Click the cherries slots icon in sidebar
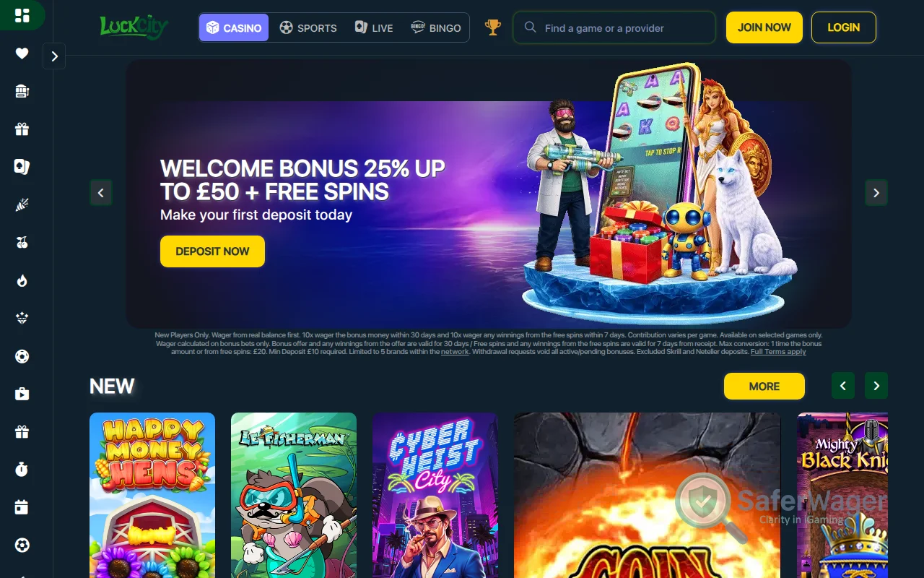This screenshot has width=924, height=578. click(22, 243)
